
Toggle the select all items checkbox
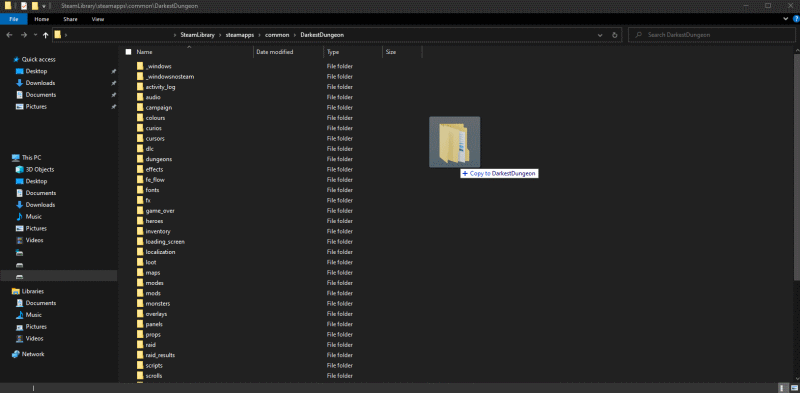click(x=129, y=52)
